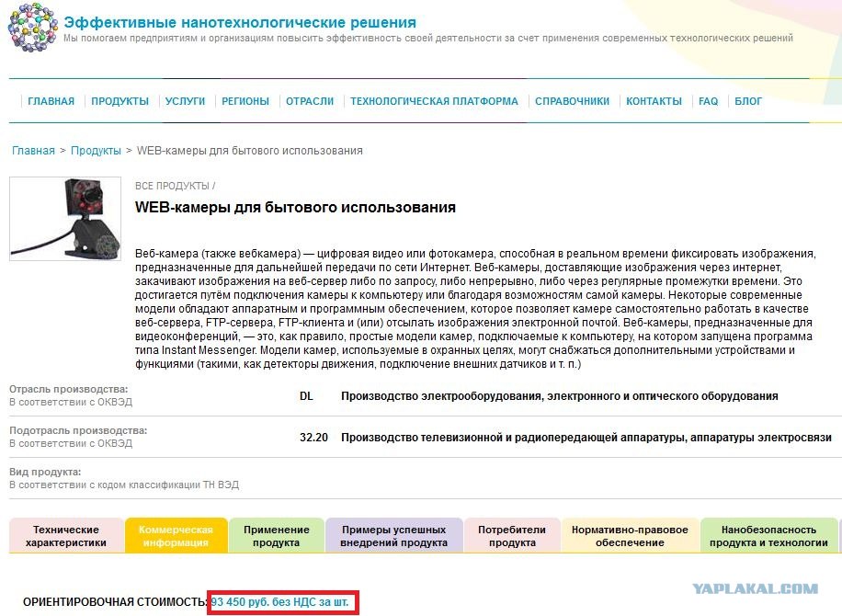Click the site logo icon
The height and width of the screenshot is (616, 842).
pos(34,26)
